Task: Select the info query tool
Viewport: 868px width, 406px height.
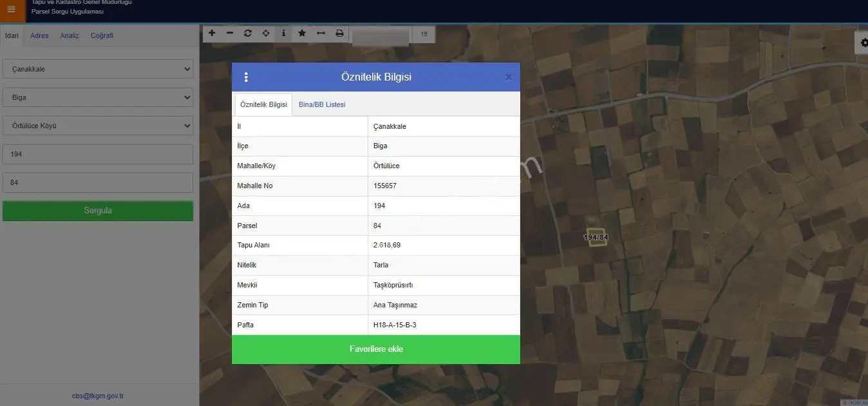Action: 284,33
